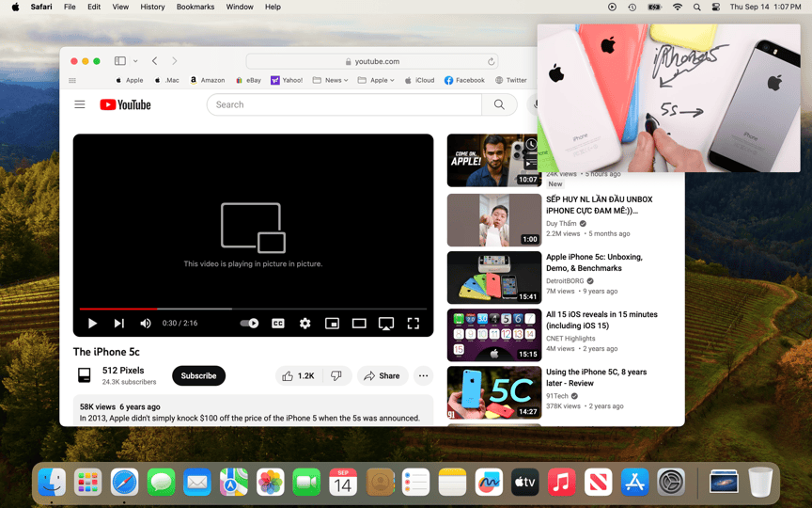The height and width of the screenshot is (508, 812).
Task: Go forward in Safari
Action: pos(175,61)
